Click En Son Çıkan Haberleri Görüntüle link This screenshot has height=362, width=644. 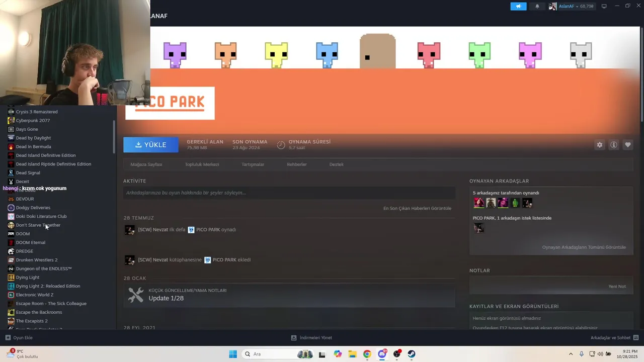[x=417, y=208]
